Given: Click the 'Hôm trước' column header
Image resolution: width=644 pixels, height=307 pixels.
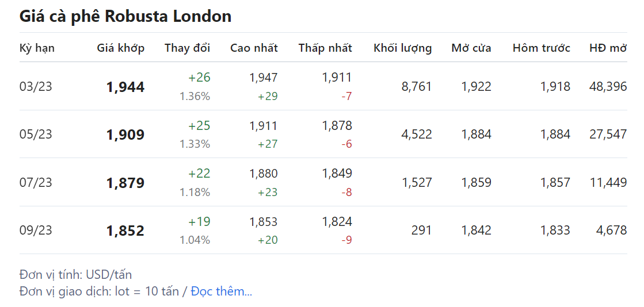Looking at the screenshot, I should tap(542, 48).
